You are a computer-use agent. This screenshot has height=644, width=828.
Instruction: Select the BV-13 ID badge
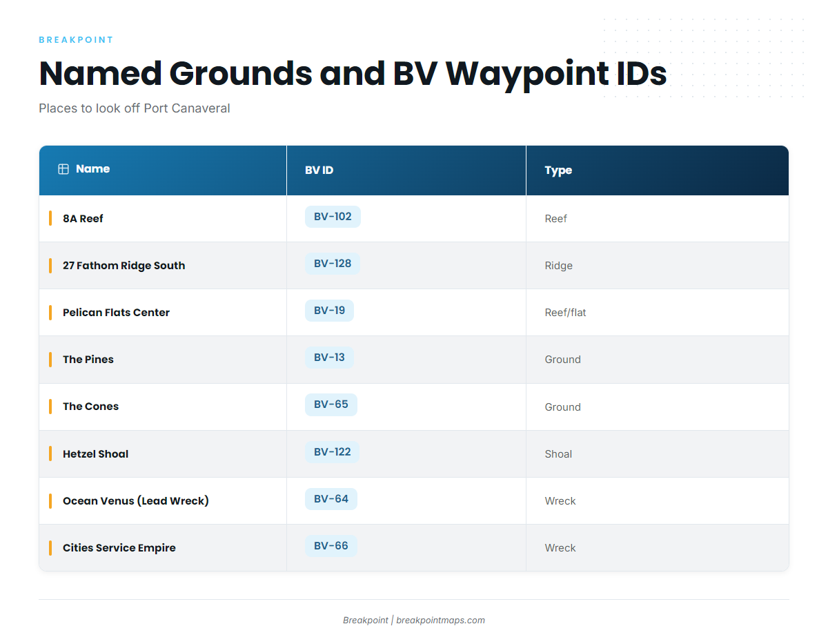coord(329,358)
